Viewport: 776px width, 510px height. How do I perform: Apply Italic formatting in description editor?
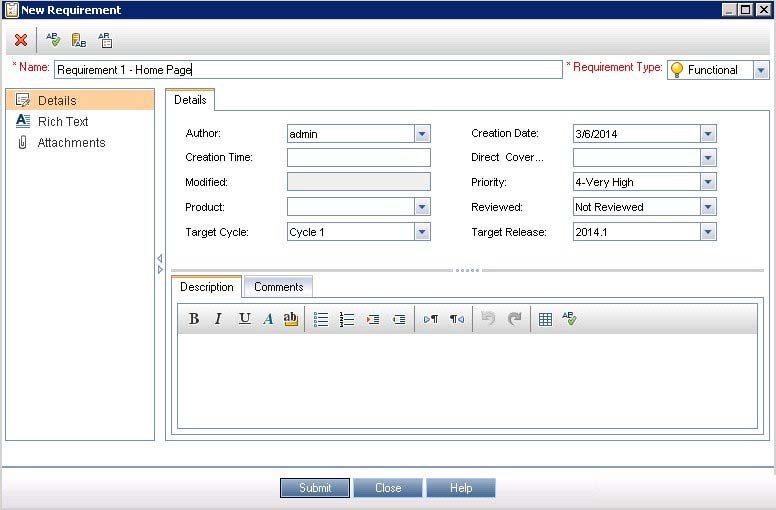[x=218, y=319]
